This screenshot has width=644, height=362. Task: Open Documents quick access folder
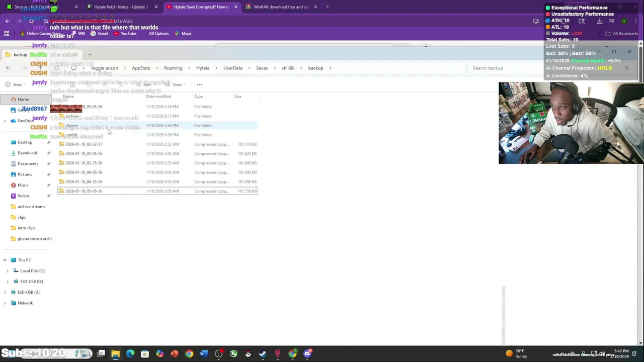(28, 164)
